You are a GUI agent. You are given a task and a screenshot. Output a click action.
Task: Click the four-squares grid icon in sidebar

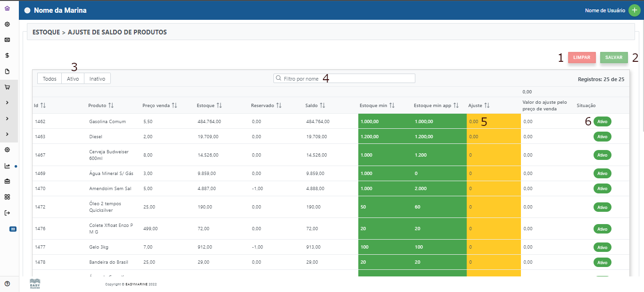tap(7, 197)
